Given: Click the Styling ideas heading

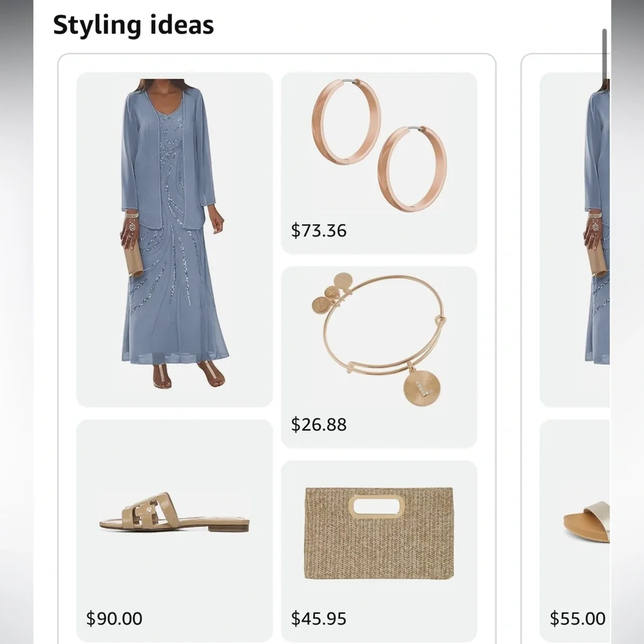Looking at the screenshot, I should (133, 25).
